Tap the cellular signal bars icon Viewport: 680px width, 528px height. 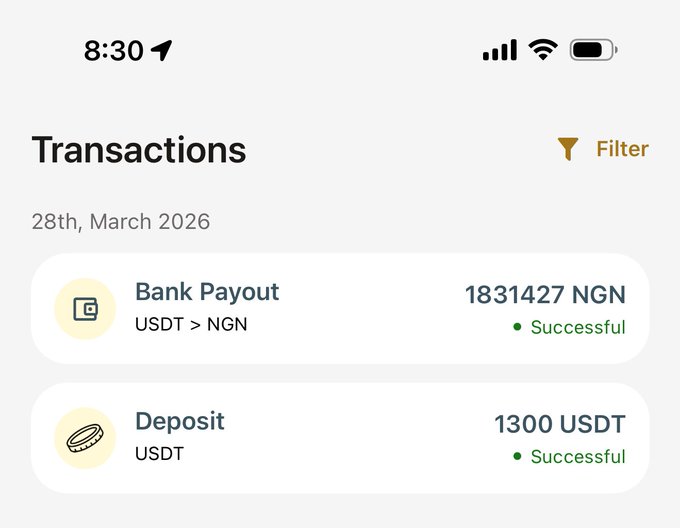pyautogui.click(x=499, y=50)
